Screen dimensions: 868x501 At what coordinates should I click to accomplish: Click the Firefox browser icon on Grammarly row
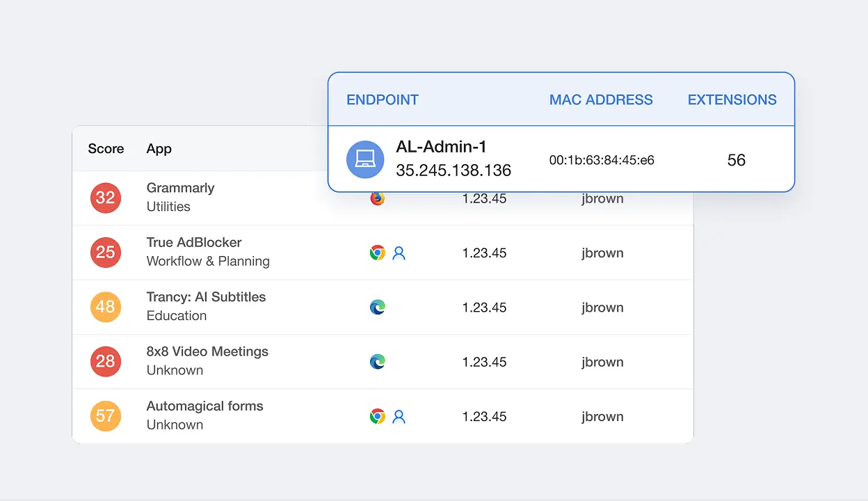click(x=377, y=198)
